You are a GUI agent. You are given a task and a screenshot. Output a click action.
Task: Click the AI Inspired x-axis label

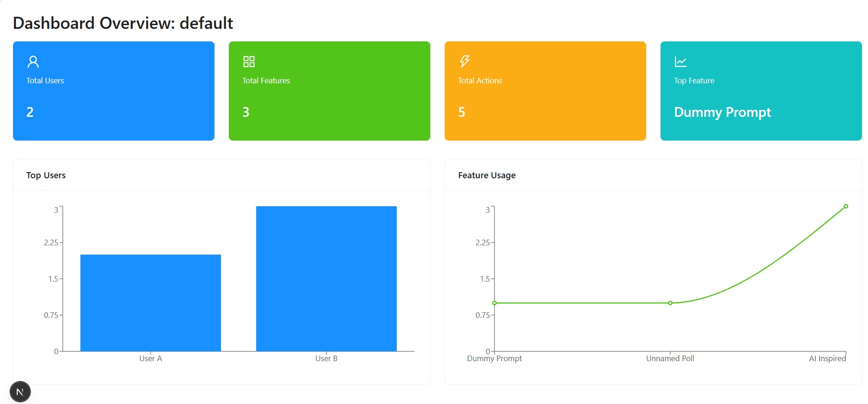[x=828, y=358]
